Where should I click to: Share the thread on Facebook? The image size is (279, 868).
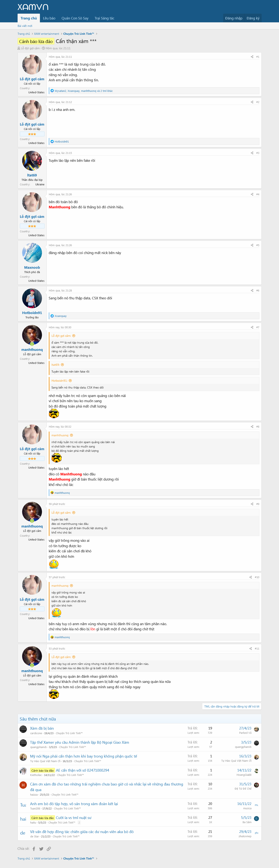[x=34, y=849]
